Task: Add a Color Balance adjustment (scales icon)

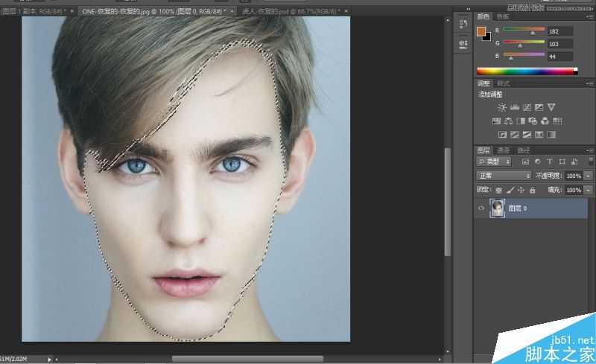Action: point(508,121)
